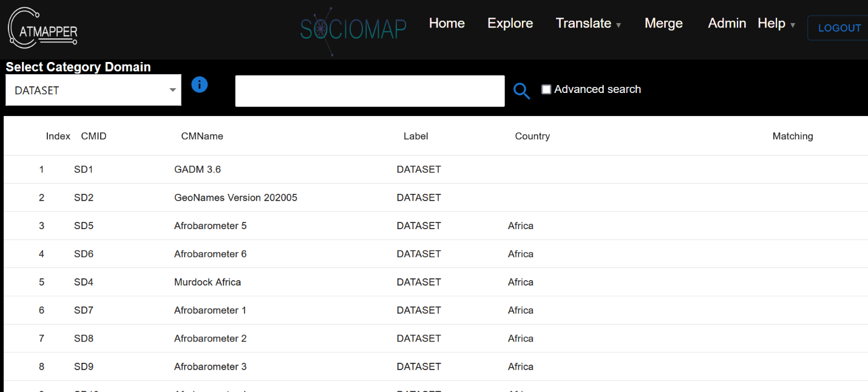Click the LOGOUT button
This screenshot has height=392, width=868.
(x=839, y=28)
